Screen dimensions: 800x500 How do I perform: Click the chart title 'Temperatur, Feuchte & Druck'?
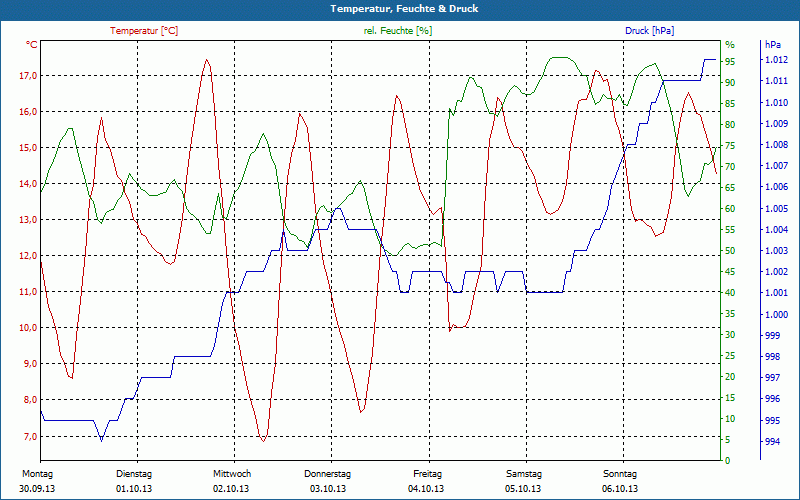(404, 9)
